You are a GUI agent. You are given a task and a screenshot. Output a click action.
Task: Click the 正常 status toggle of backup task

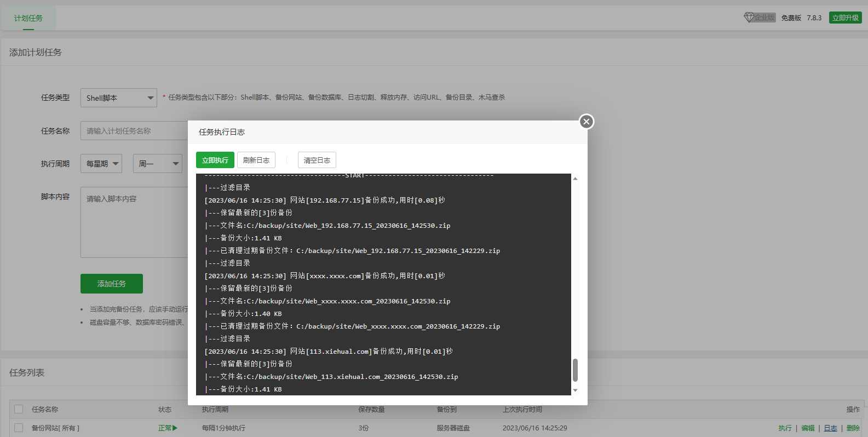pos(168,428)
